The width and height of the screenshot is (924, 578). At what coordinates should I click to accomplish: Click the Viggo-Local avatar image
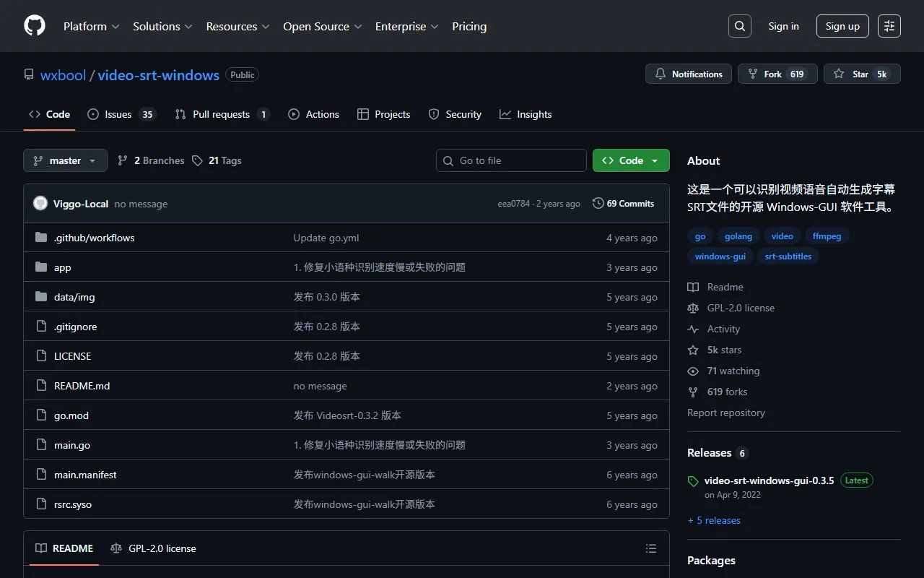click(x=40, y=204)
